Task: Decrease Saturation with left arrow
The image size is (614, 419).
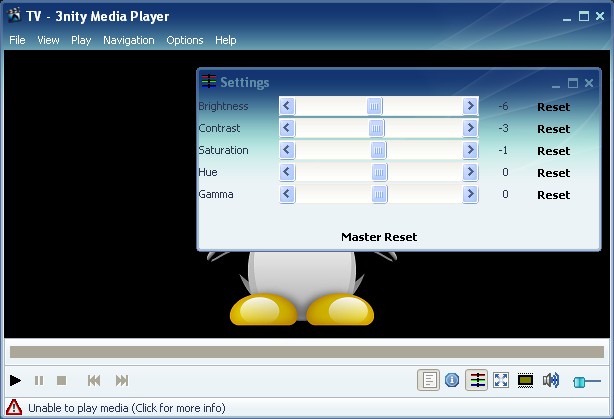Action: click(287, 150)
